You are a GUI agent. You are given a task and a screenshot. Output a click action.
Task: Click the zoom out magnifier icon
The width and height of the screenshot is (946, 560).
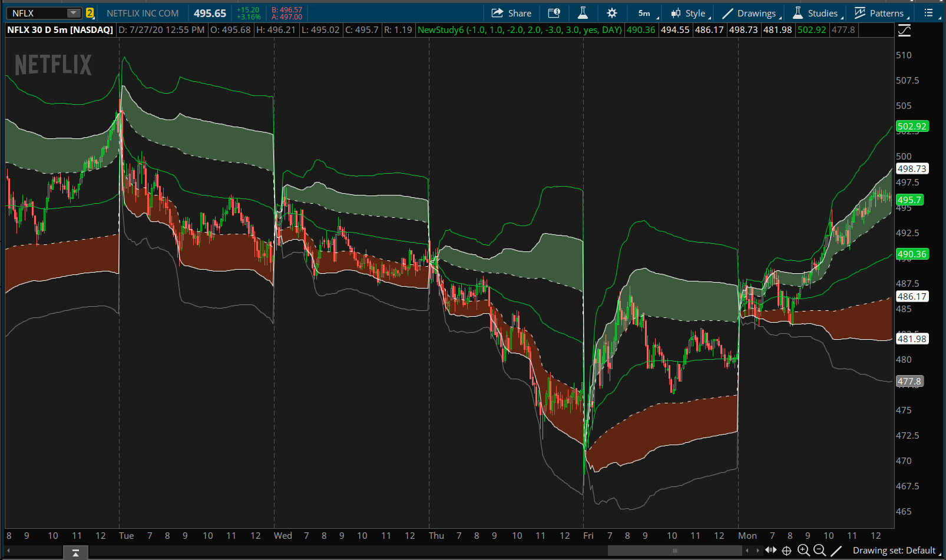(819, 550)
